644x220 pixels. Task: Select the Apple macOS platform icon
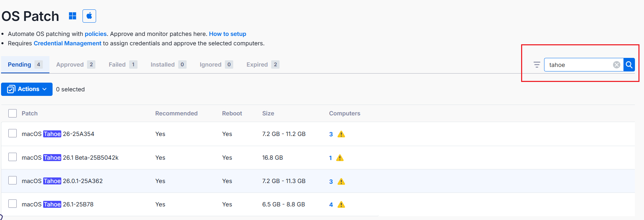click(x=89, y=16)
